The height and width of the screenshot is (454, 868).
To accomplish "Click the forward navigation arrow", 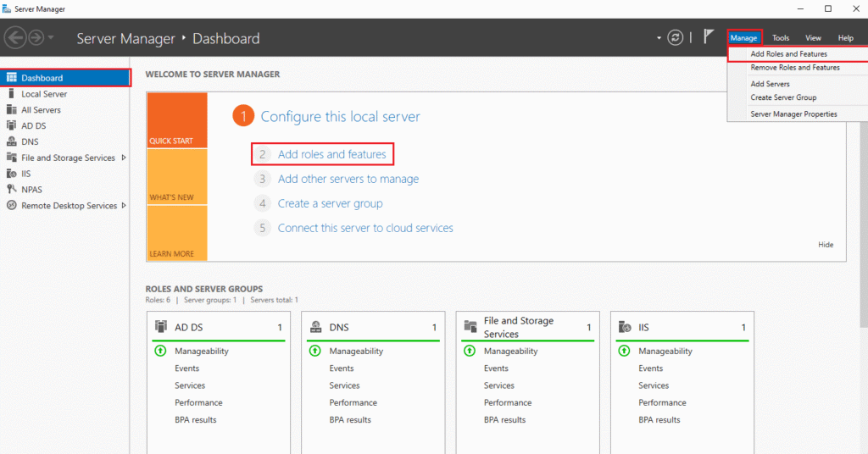I will (x=36, y=37).
